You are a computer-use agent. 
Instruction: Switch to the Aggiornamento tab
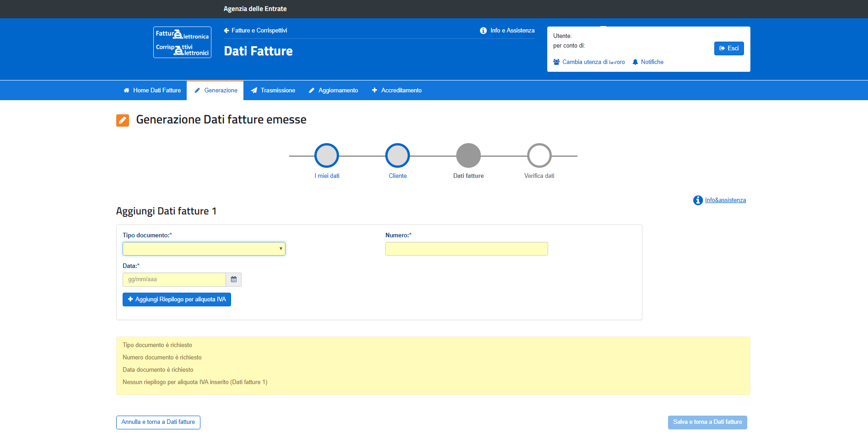coord(334,91)
